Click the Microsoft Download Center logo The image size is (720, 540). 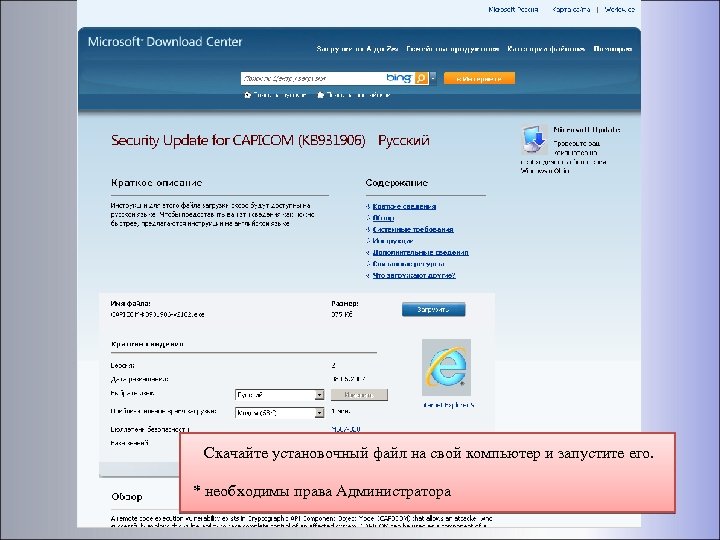165,42
